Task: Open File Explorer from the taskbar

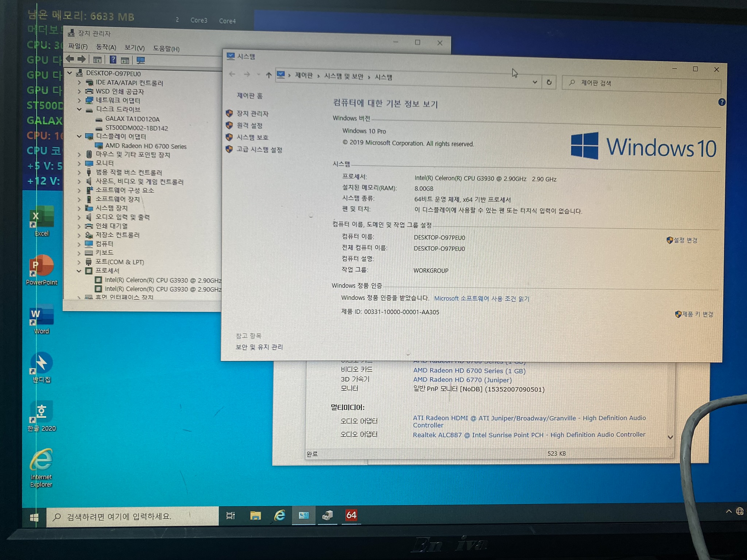Action: (255, 515)
